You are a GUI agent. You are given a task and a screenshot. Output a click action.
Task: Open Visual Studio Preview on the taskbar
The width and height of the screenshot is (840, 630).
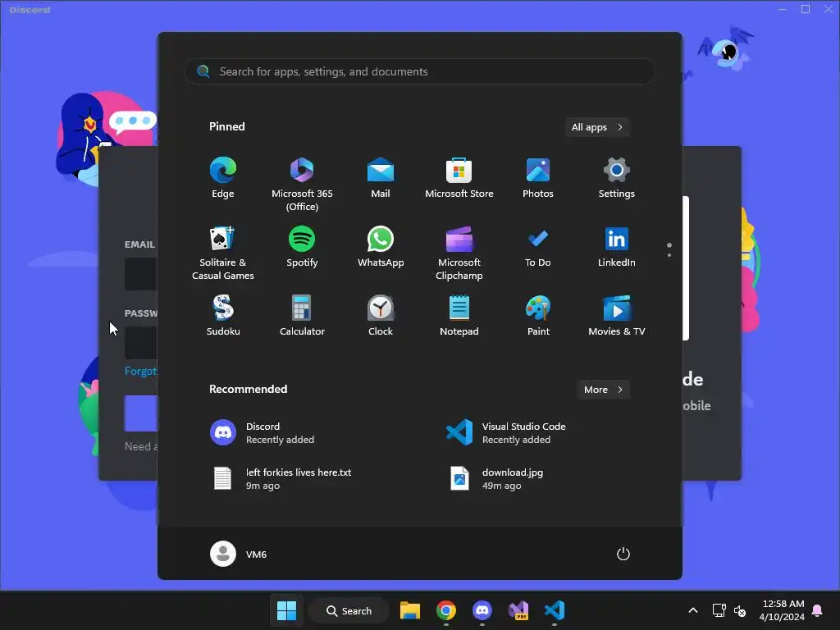pyautogui.click(x=518, y=610)
